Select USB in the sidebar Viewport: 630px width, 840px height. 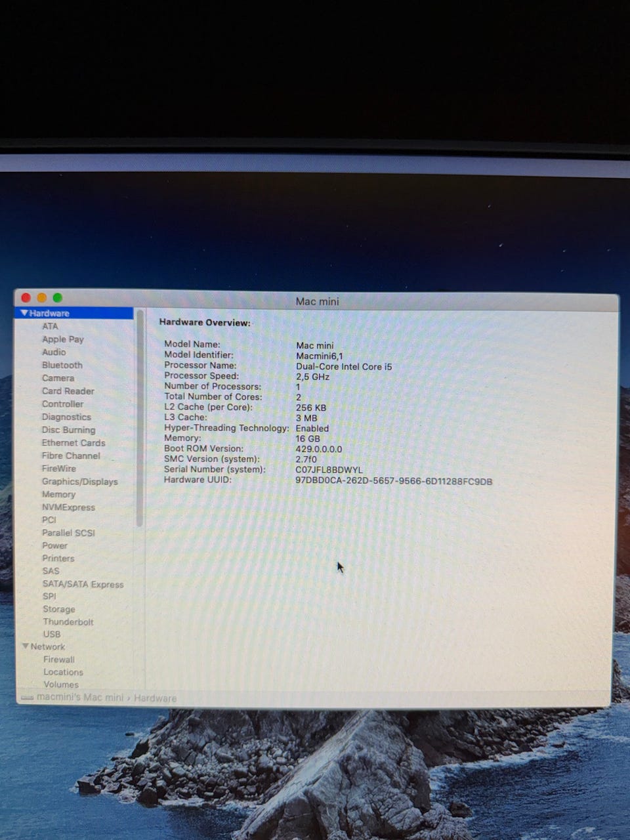point(52,635)
